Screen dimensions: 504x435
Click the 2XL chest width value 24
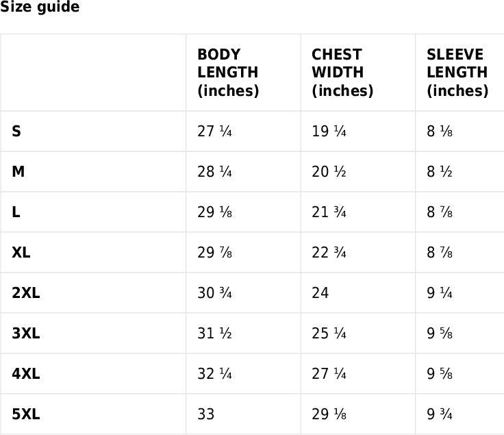point(320,293)
